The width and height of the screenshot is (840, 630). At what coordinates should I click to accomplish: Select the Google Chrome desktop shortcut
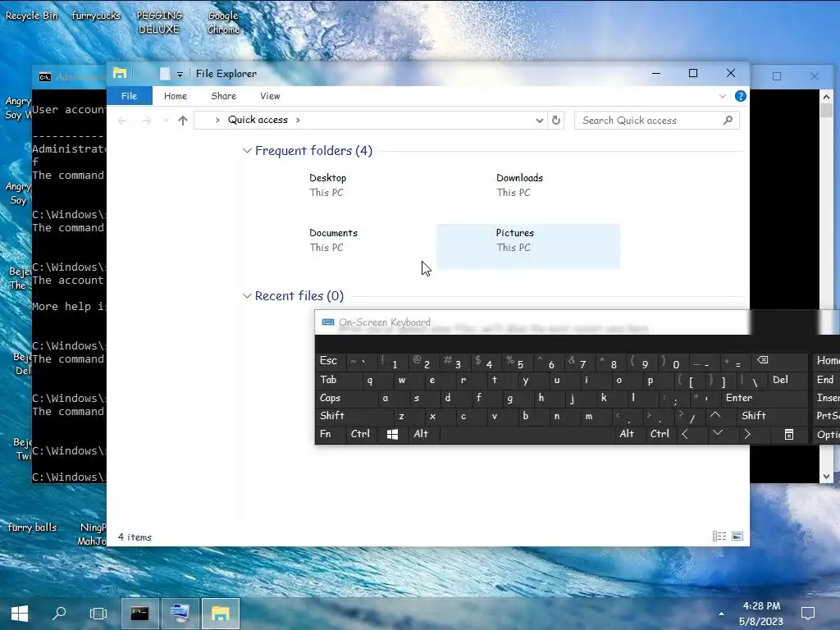(223, 22)
